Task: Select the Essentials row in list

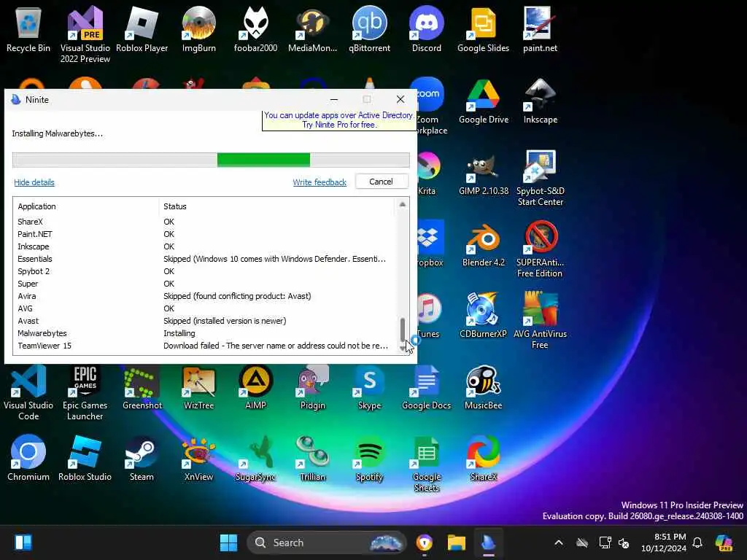Action: (x=206, y=259)
